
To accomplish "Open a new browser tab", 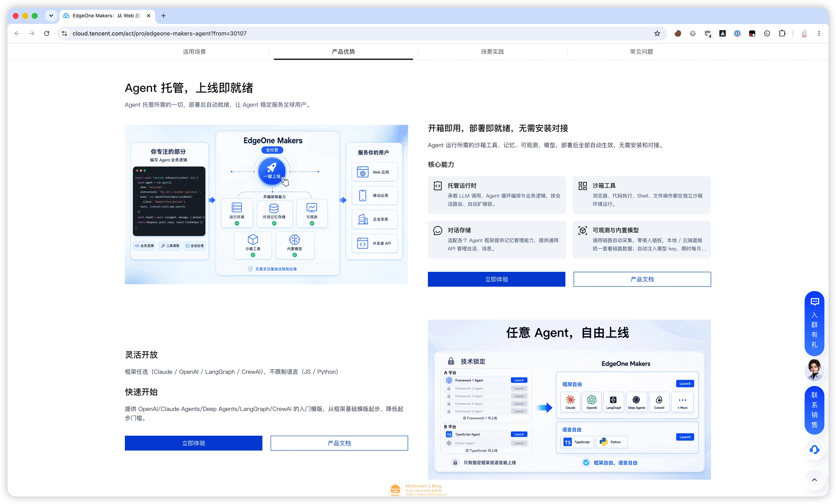I will (x=163, y=16).
